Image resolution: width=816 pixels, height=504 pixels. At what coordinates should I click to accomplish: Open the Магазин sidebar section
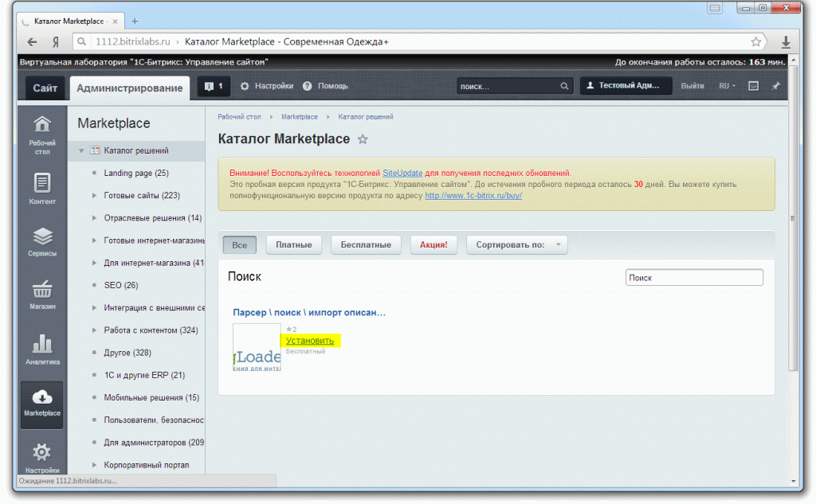tap(42, 295)
